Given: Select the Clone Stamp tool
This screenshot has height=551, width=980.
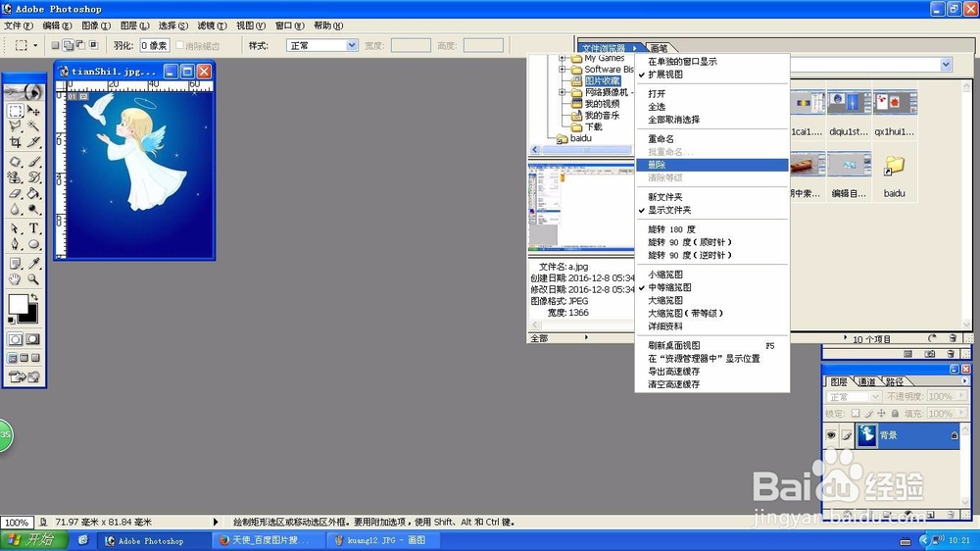Looking at the screenshot, I should click(x=16, y=177).
